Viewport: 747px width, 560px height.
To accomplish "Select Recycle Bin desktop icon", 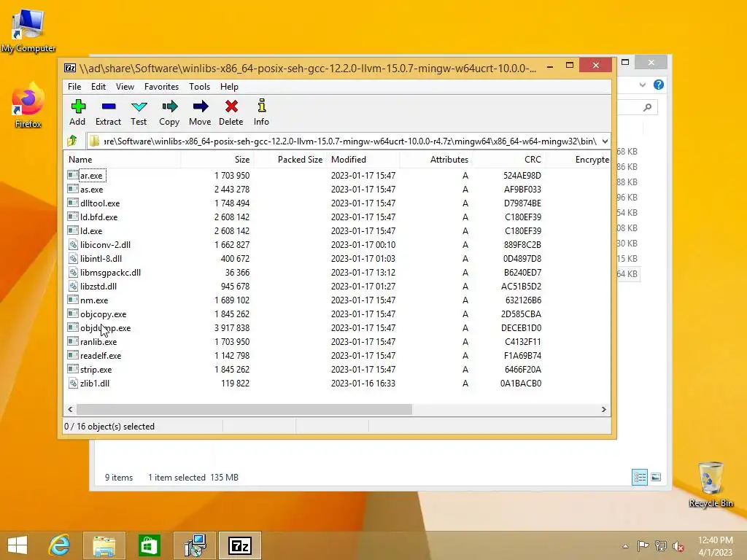I will (711, 485).
